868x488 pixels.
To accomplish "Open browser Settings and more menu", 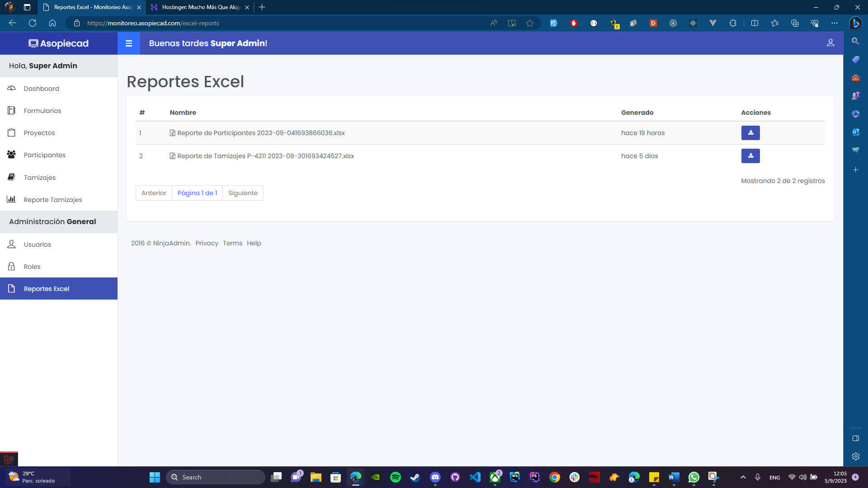I will pos(834,23).
